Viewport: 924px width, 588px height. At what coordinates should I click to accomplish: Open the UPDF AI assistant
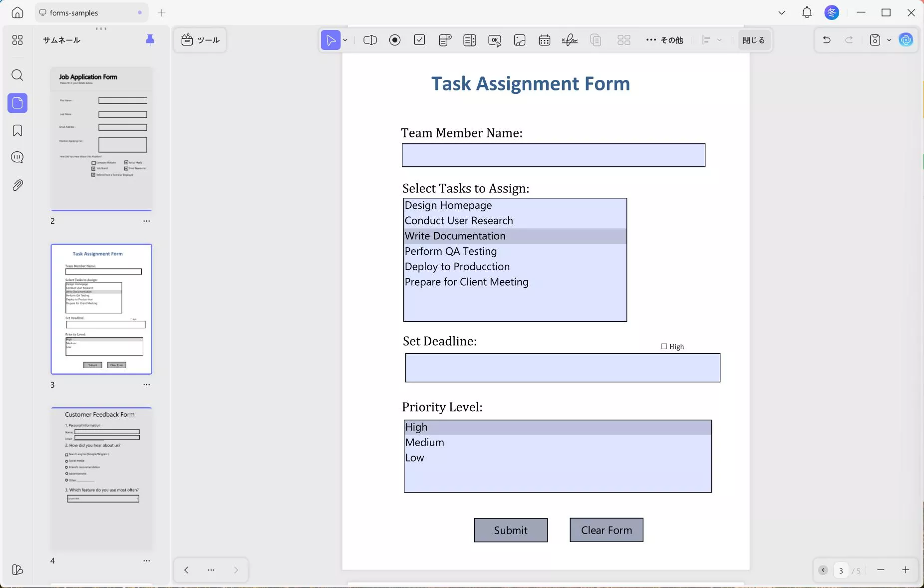click(x=906, y=40)
